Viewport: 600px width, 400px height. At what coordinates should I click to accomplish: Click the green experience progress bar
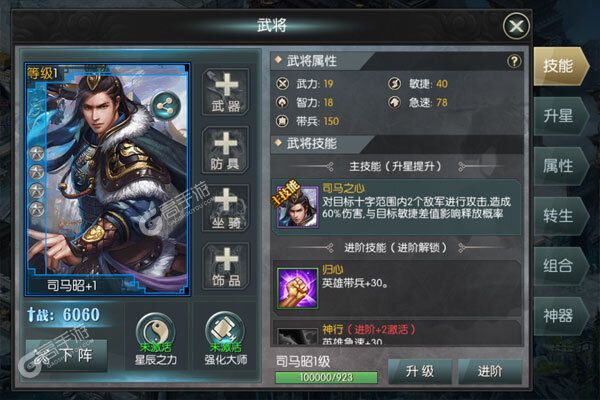pyautogui.click(x=326, y=377)
